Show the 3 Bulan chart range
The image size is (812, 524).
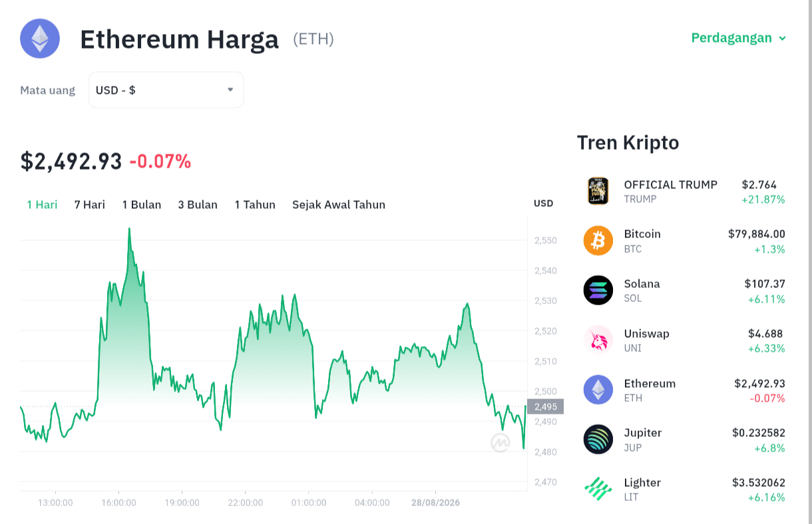[198, 205]
